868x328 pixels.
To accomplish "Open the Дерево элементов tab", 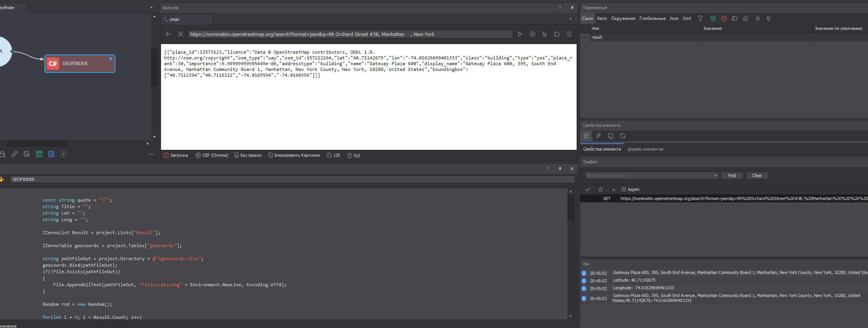I will 645,149.
